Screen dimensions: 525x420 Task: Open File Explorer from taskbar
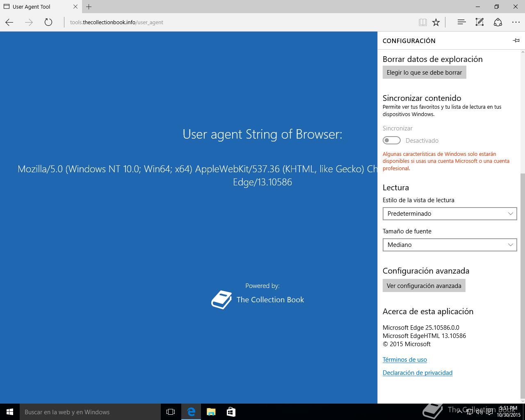[211, 412]
